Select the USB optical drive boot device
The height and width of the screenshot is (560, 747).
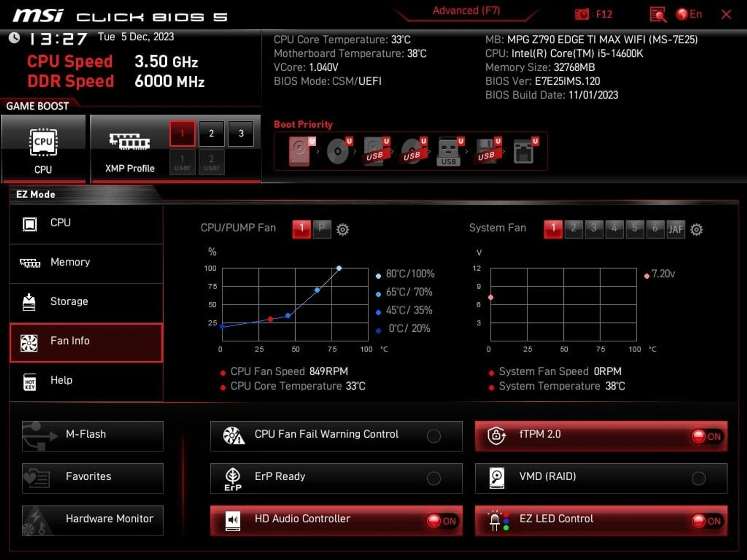pos(413,151)
